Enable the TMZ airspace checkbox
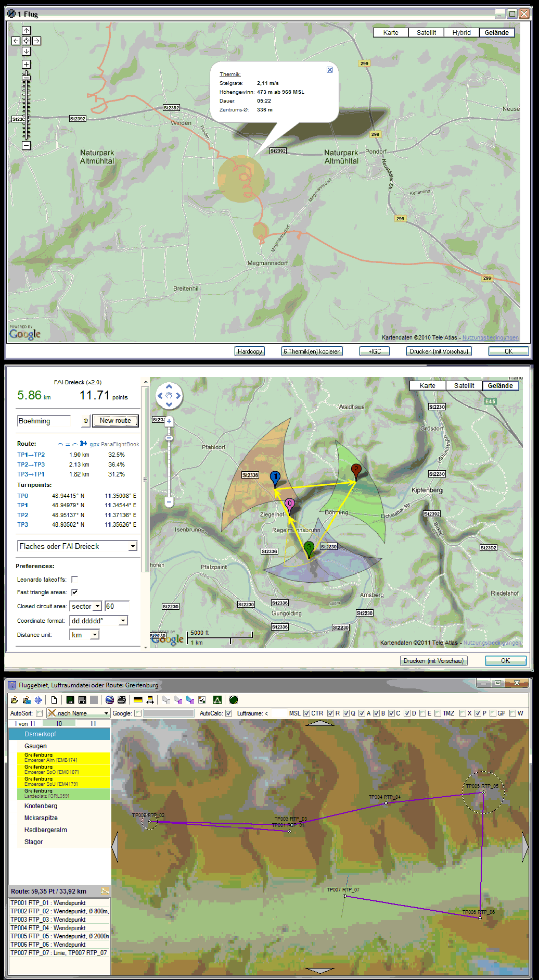 click(438, 713)
